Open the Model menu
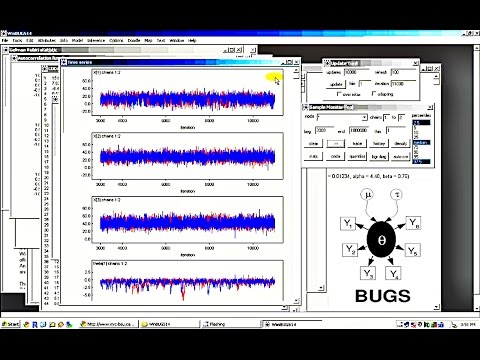 pyautogui.click(x=77, y=40)
